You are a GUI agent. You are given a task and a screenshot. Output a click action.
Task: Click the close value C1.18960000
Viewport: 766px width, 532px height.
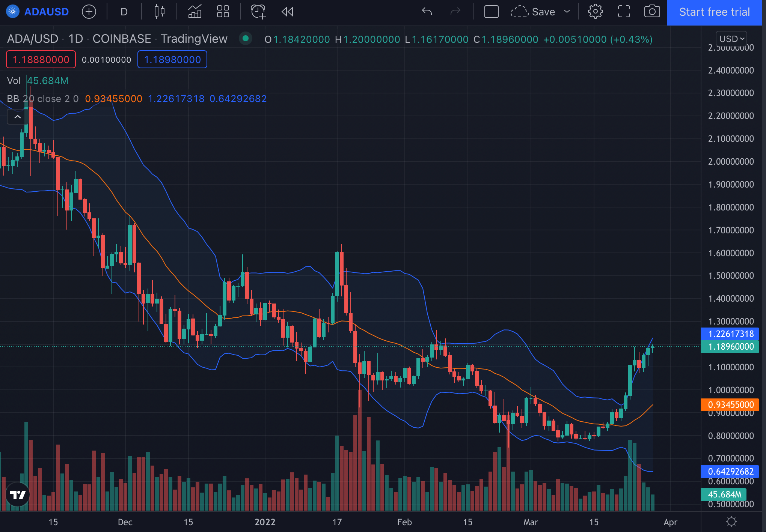pyautogui.click(x=506, y=39)
